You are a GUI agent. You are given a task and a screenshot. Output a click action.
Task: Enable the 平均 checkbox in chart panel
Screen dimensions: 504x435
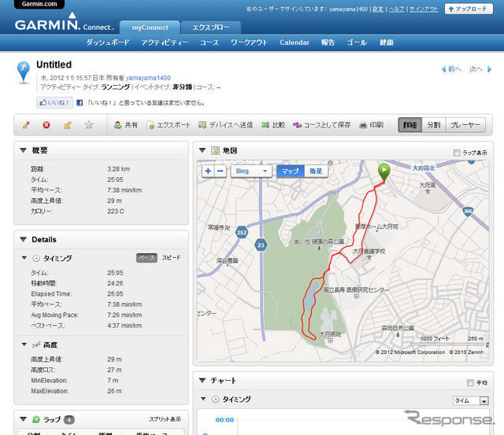470,382
